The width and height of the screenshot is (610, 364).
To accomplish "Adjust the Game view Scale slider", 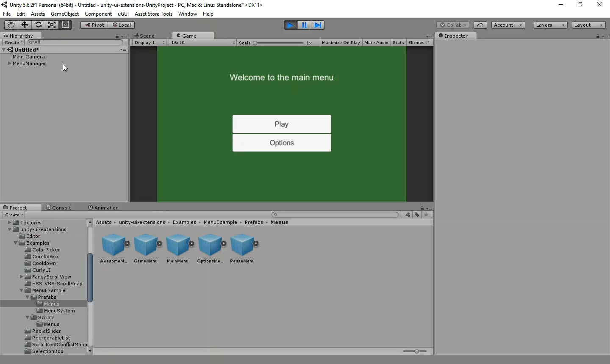I will pos(279,43).
